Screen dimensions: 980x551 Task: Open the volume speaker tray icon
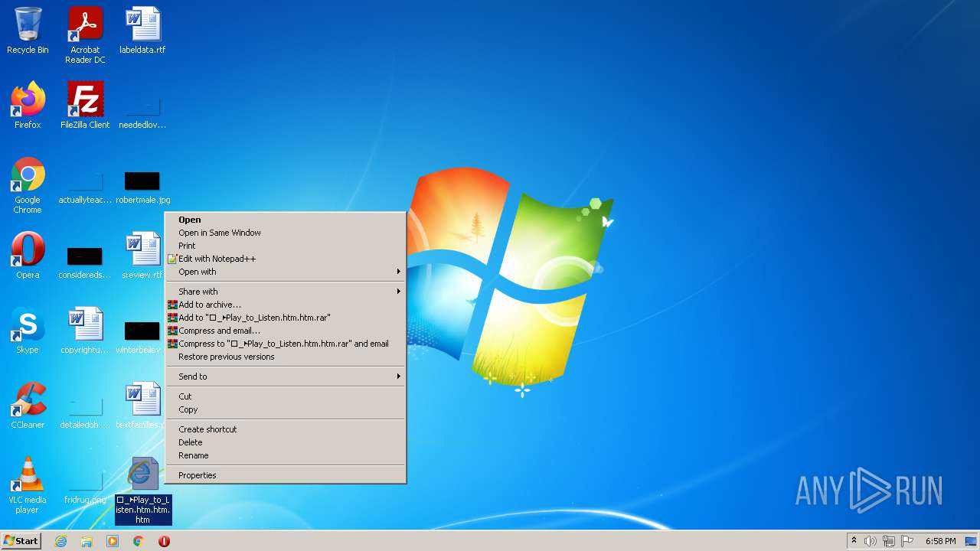tap(871, 541)
